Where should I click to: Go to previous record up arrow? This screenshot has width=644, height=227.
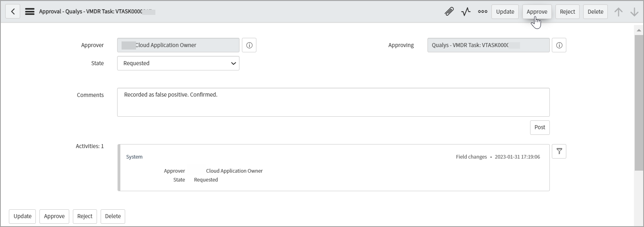tap(618, 12)
